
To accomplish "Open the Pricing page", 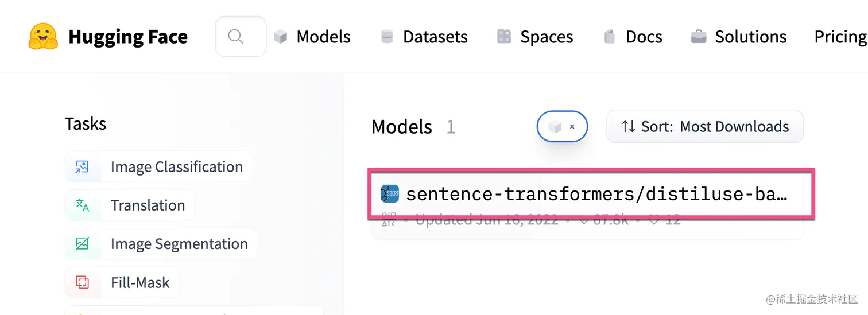I will pos(840,37).
